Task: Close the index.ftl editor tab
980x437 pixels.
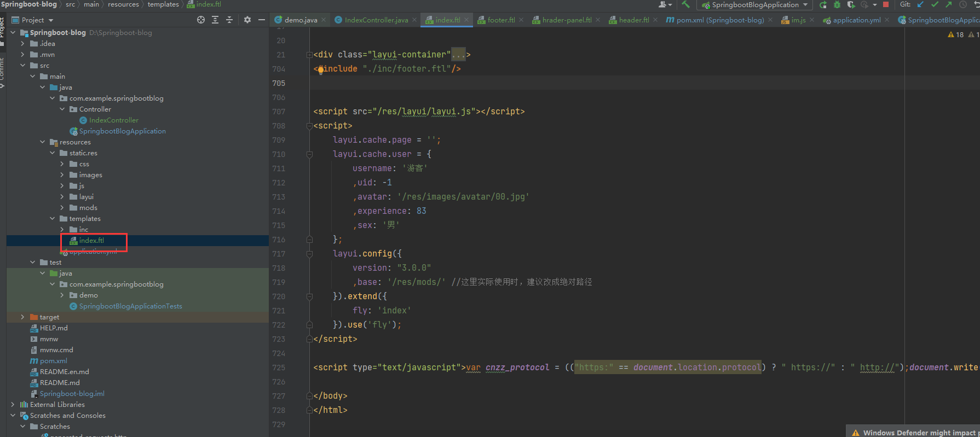Action: tap(466, 20)
